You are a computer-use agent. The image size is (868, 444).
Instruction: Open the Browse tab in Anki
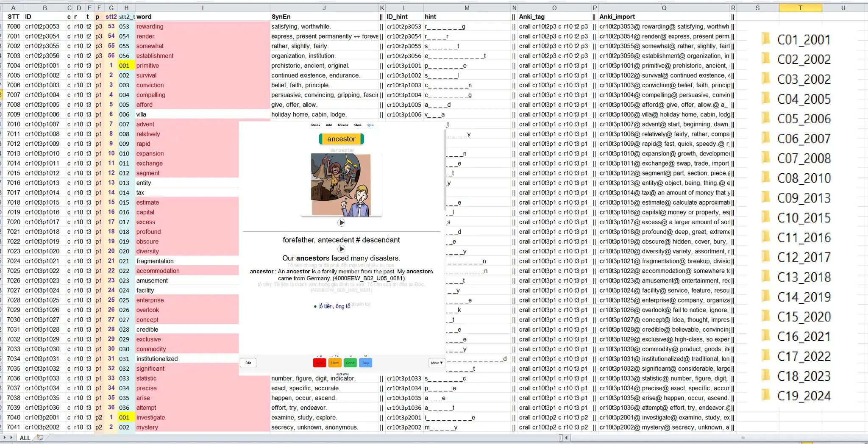pyautogui.click(x=343, y=125)
